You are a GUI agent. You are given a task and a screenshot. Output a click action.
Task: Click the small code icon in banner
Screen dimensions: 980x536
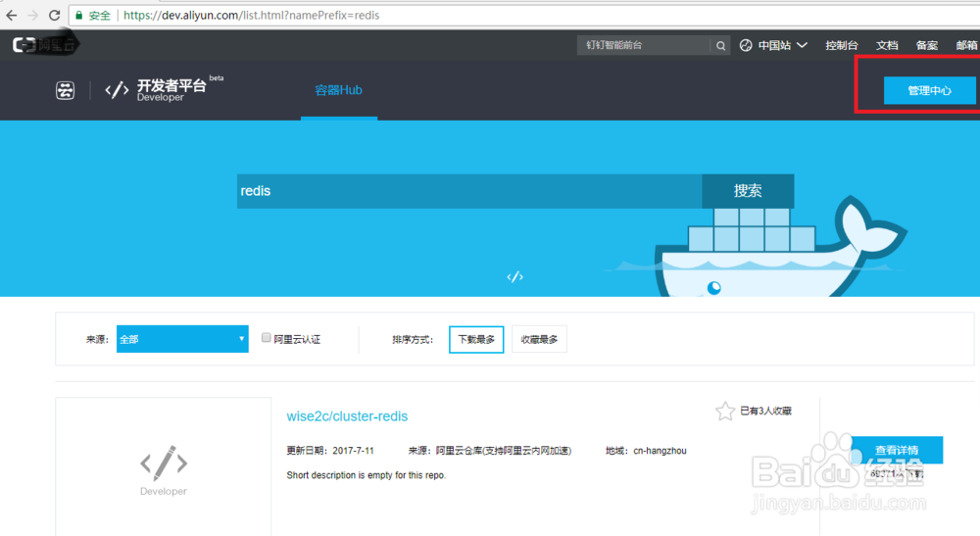[515, 276]
